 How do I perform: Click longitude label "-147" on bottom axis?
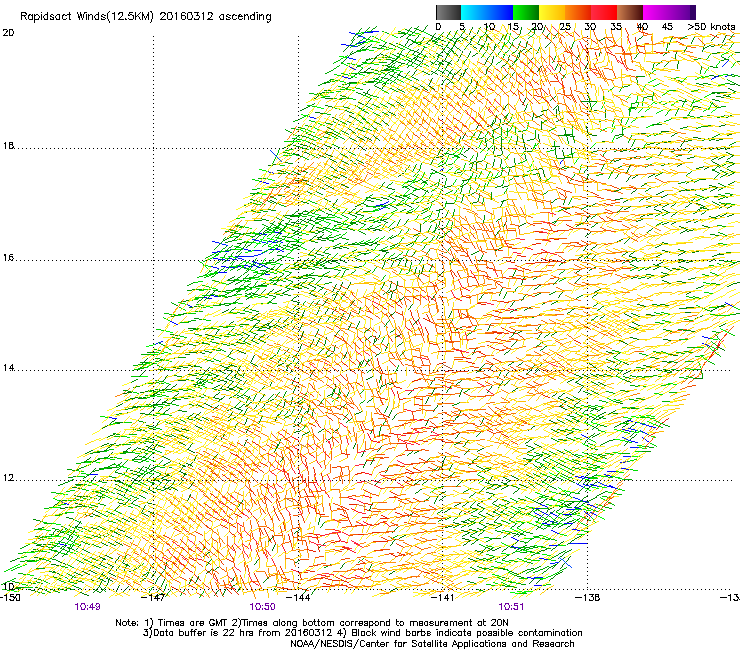click(154, 598)
